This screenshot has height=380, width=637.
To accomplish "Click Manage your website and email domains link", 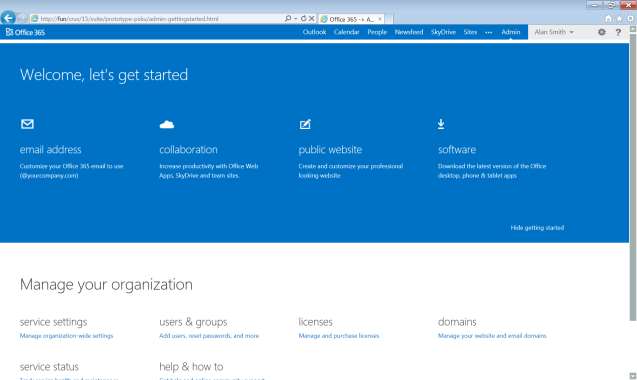I will pos(492,336).
